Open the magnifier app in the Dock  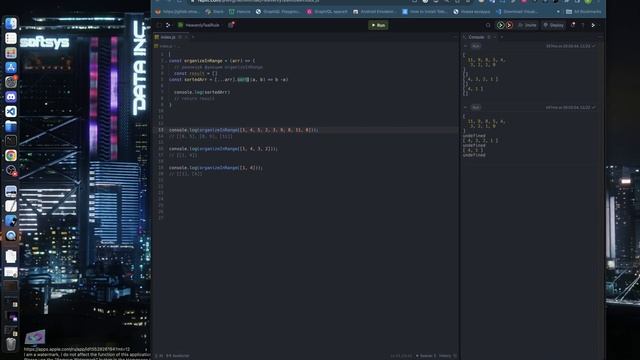[x=11, y=236]
